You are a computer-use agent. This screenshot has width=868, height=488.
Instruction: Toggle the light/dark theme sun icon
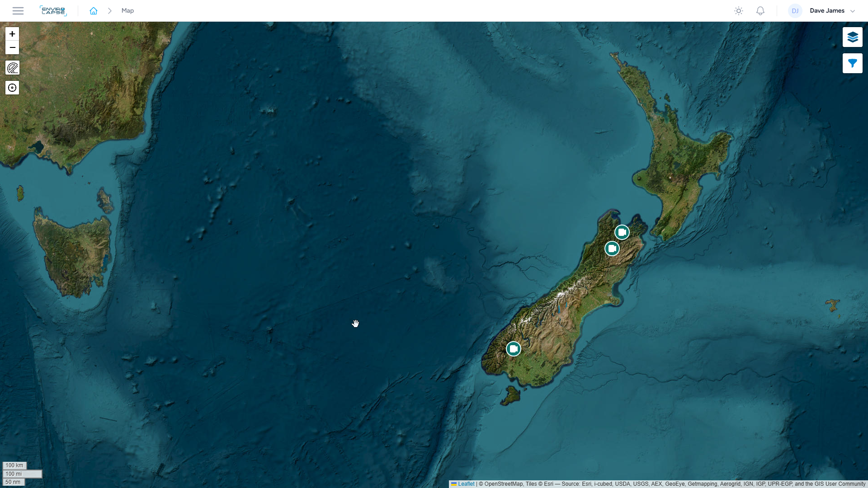coord(739,11)
